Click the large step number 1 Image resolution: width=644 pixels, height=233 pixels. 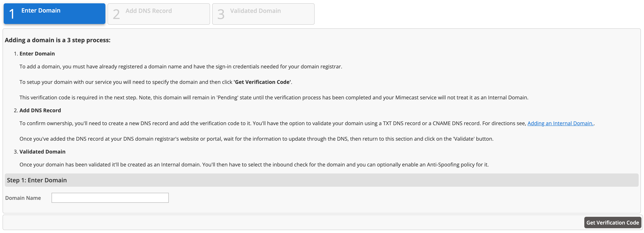(12, 14)
